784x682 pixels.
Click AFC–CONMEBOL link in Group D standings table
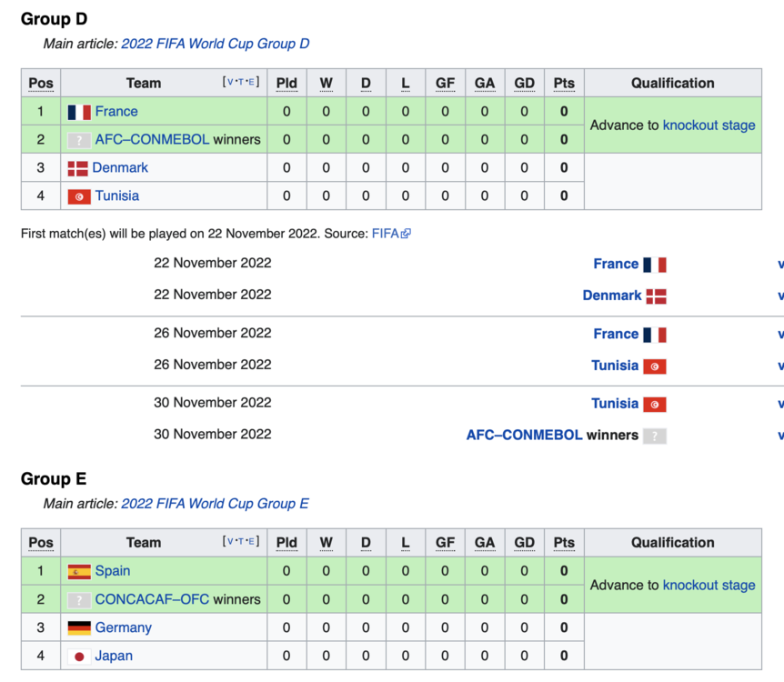(x=152, y=140)
